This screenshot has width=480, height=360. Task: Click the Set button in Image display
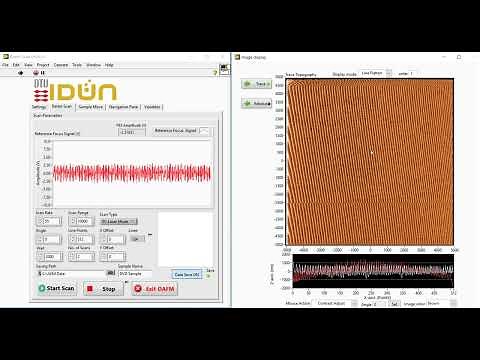coord(395,304)
